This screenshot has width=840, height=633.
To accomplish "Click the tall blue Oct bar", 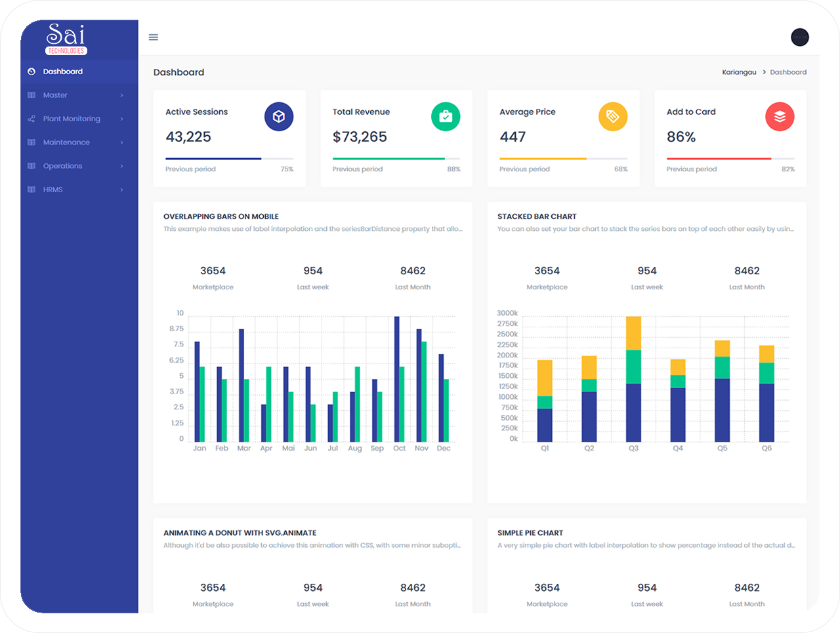I will 396,379.
